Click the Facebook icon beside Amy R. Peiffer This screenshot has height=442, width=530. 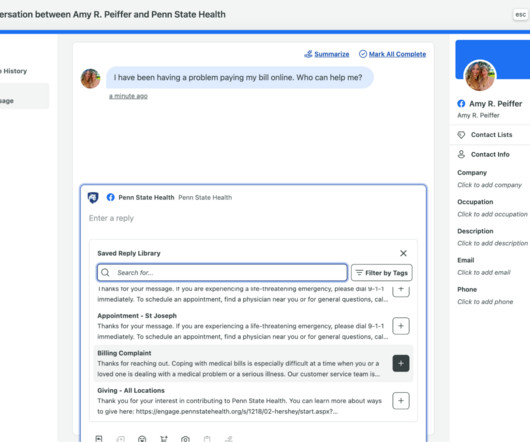click(461, 103)
